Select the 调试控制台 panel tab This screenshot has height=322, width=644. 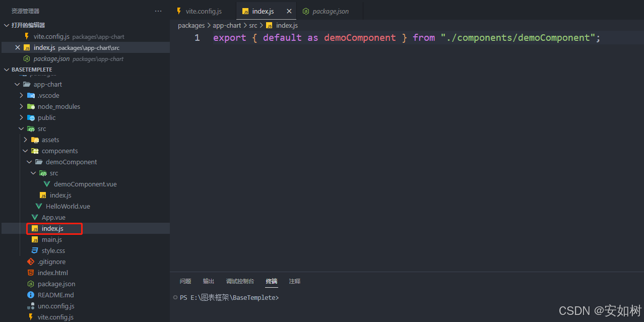point(240,281)
